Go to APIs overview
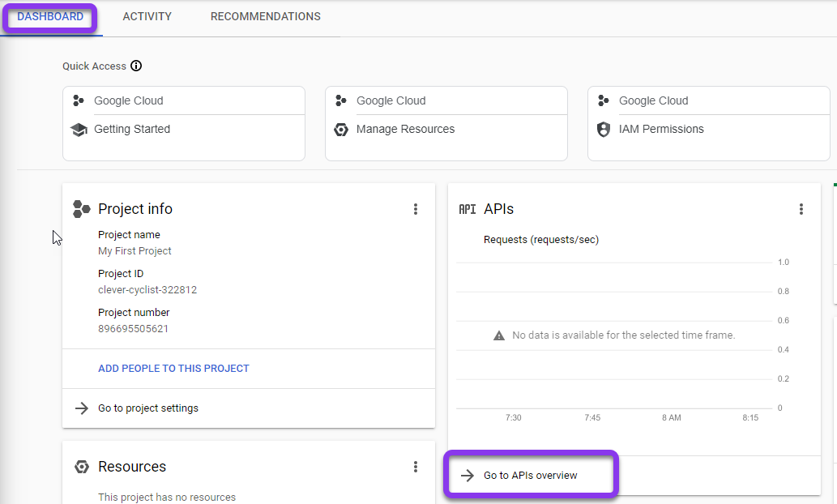 (x=530, y=476)
